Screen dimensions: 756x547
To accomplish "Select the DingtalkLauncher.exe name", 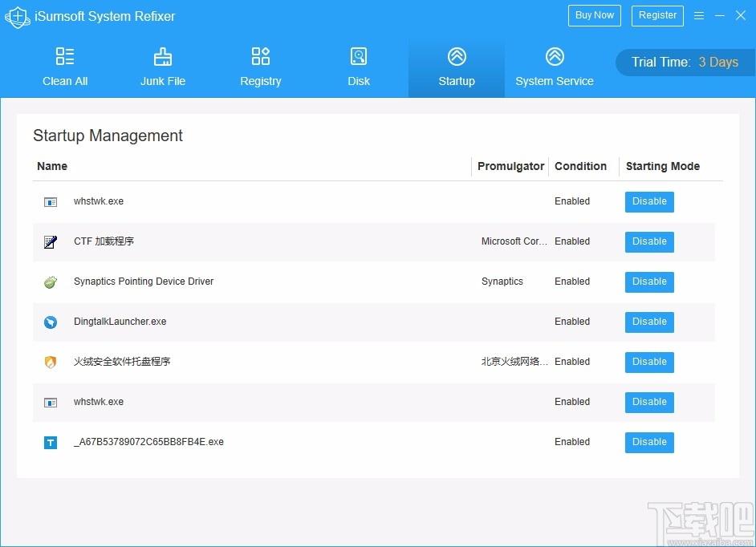I will click(120, 322).
